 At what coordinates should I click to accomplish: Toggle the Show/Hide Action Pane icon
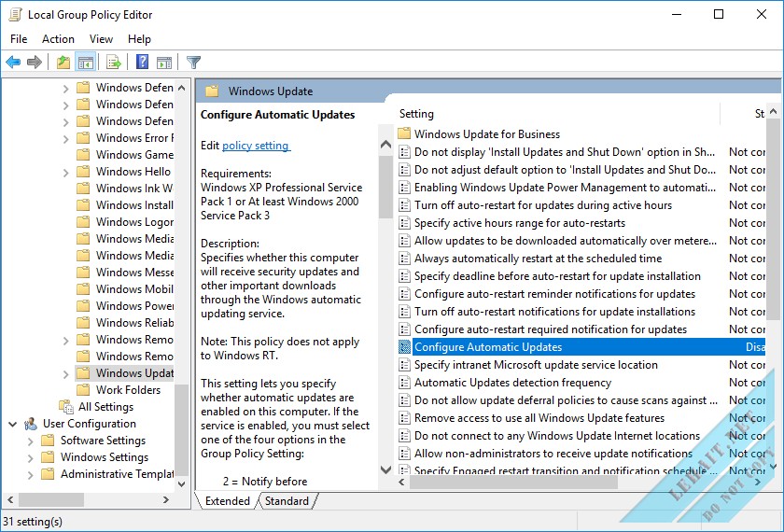pyautogui.click(x=164, y=62)
